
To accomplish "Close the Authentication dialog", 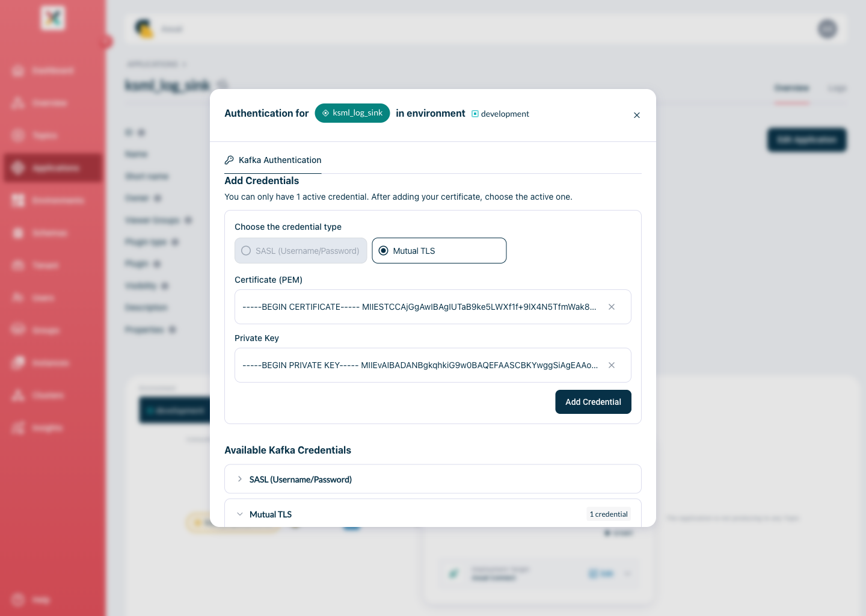I will tap(637, 115).
